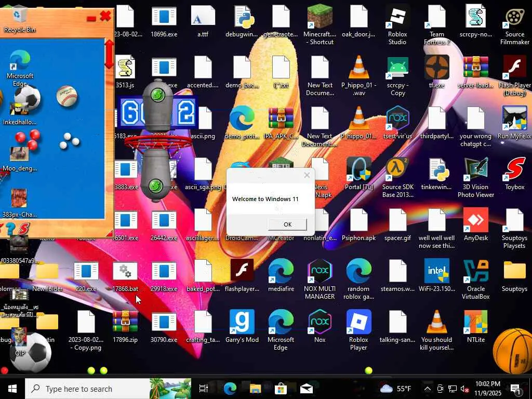Viewport: 532px width, 399px height.
Task: Open the Oracle VirtualBox shortcut
Action: 476,279
